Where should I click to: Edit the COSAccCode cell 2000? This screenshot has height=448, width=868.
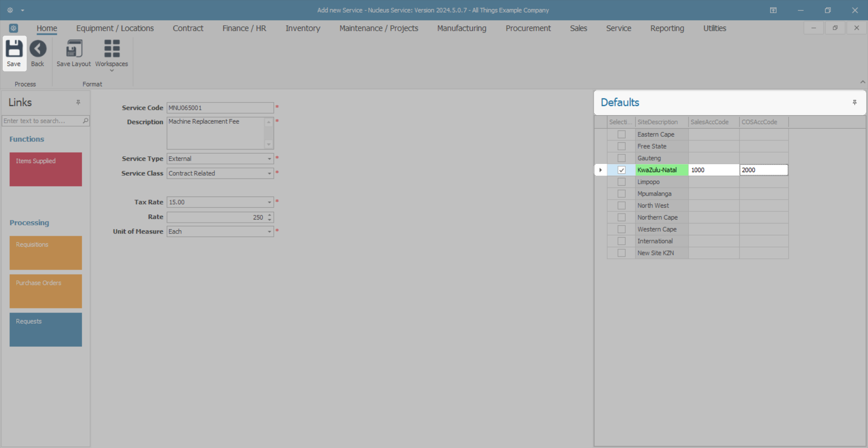(764, 170)
